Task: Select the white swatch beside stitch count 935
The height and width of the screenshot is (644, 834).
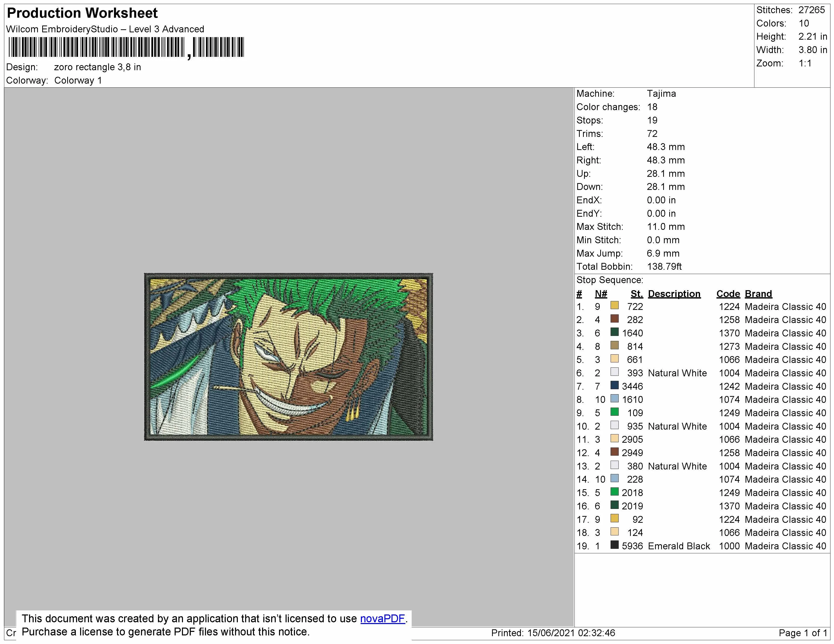Action: coord(614,425)
